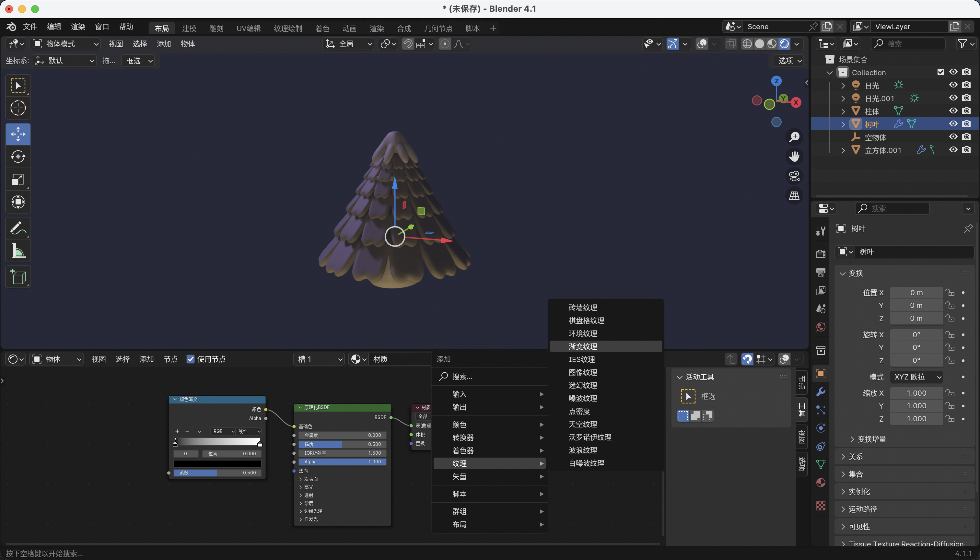Click the 搜索... entry in Add menu
This screenshot has width=980, height=560.
pyautogui.click(x=462, y=377)
